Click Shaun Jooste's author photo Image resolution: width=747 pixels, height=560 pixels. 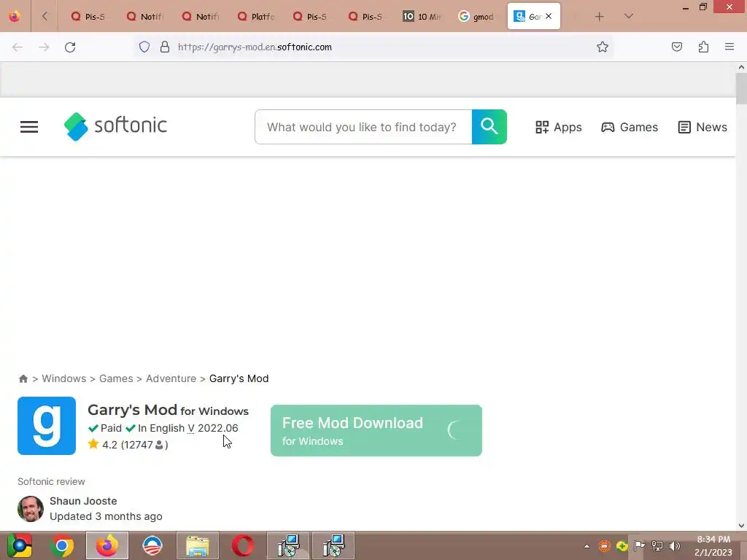tap(31, 508)
